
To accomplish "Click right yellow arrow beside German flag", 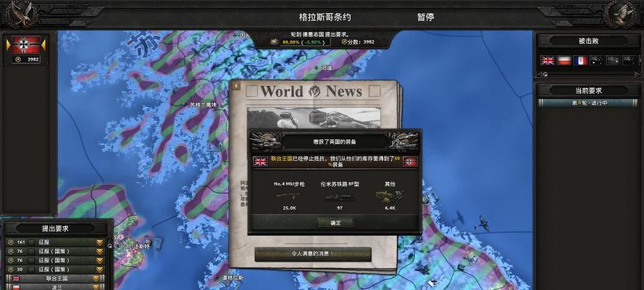I will [x=43, y=45].
